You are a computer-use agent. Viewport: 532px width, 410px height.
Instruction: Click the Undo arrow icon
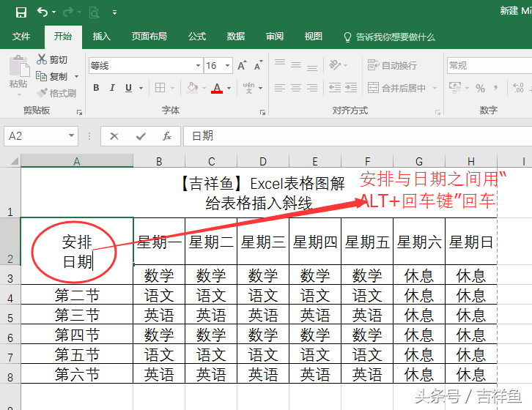[x=43, y=12]
